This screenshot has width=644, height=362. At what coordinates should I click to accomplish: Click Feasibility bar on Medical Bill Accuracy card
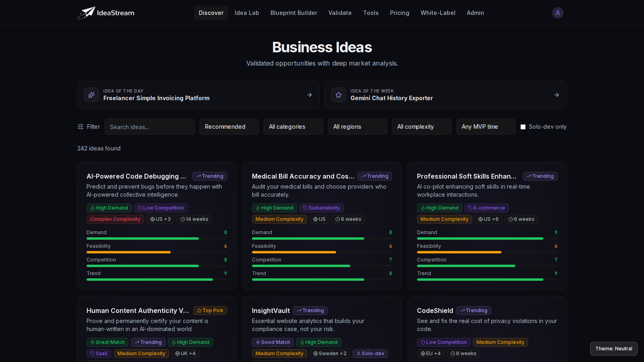coord(322,252)
